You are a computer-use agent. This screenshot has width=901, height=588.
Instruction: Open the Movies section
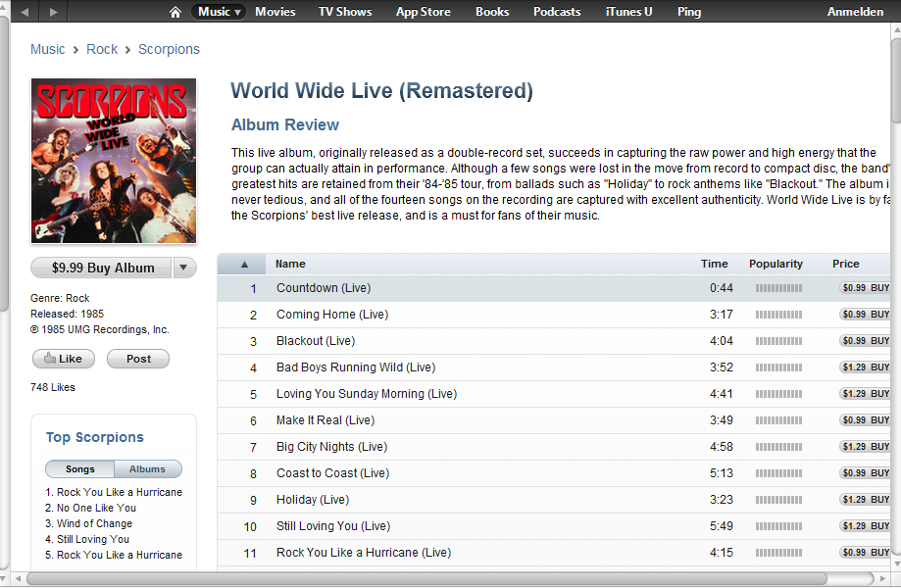click(275, 12)
